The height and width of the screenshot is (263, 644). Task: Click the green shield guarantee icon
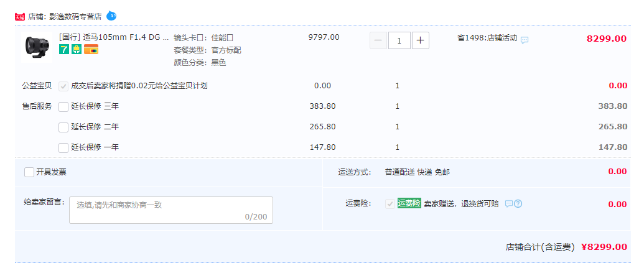[77, 50]
